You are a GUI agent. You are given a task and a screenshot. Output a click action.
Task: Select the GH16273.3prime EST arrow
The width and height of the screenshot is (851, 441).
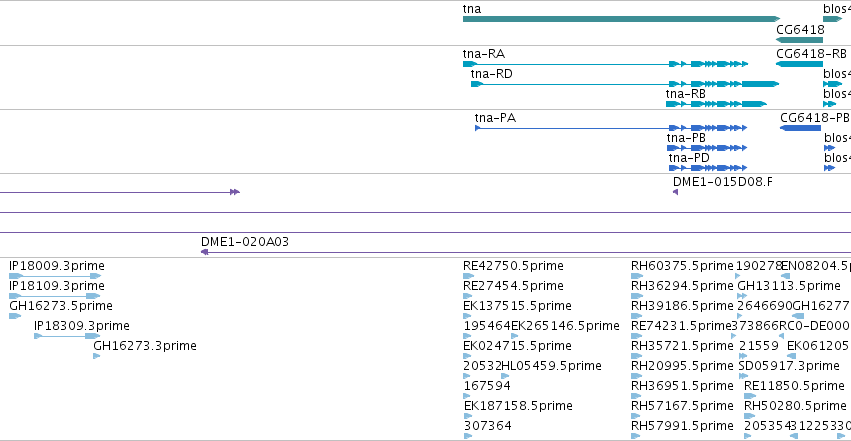[x=97, y=356]
